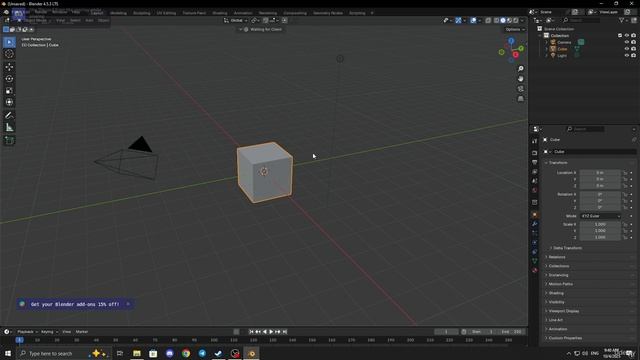Hide the Light in the outliner viewport
The height and width of the screenshot is (360, 640).
627,55
